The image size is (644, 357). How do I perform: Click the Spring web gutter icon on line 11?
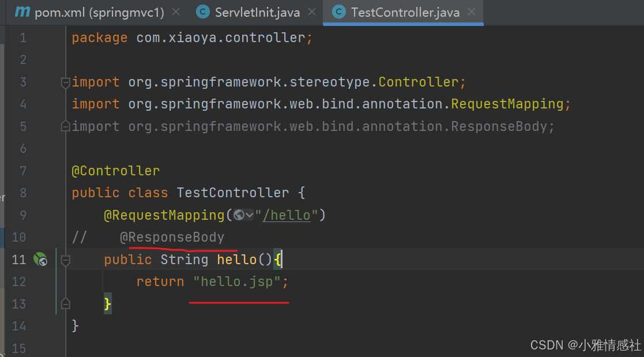40,260
